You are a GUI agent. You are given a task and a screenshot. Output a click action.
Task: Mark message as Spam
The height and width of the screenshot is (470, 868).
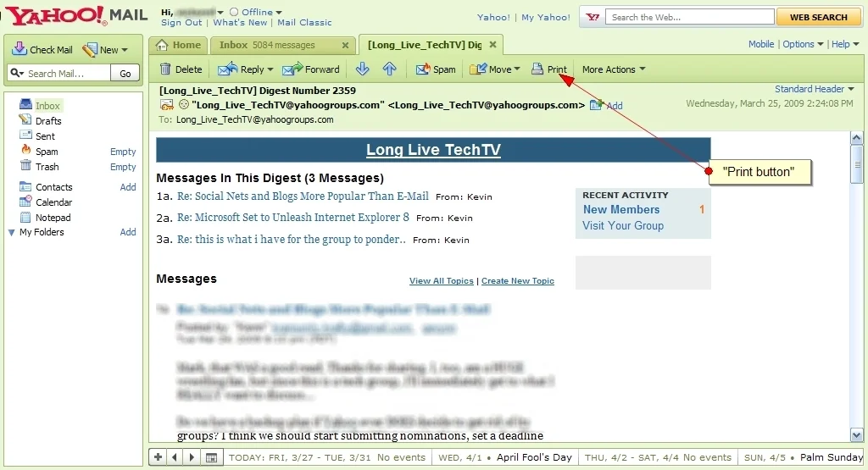pyautogui.click(x=436, y=69)
